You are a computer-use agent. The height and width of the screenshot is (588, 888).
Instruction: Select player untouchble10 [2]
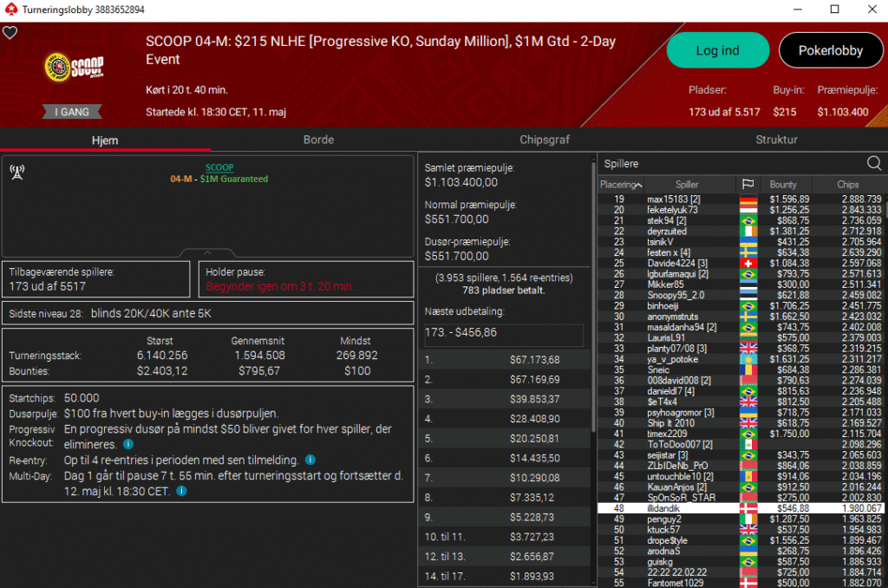(741, 476)
